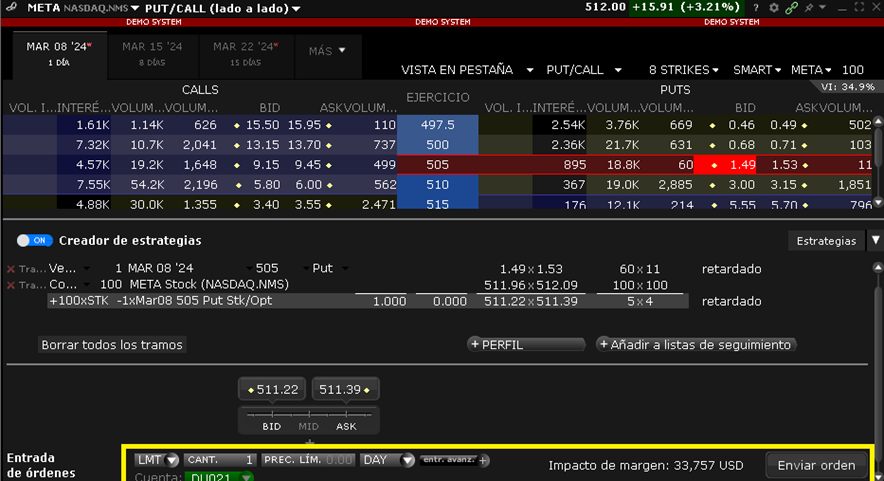Image resolution: width=884 pixels, height=481 pixels.
Task: Click the Enviar orden button
Action: coord(816,465)
